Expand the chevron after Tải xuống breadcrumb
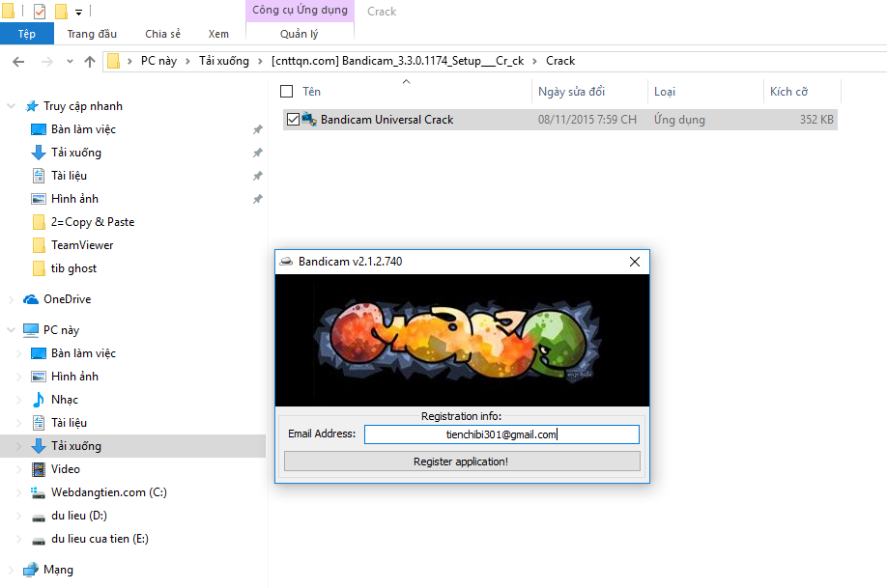The width and height of the screenshot is (887, 588). (x=260, y=61)
